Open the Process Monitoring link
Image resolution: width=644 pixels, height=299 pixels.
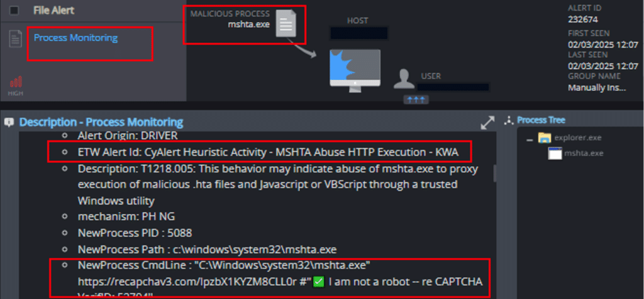click(75, 38)
